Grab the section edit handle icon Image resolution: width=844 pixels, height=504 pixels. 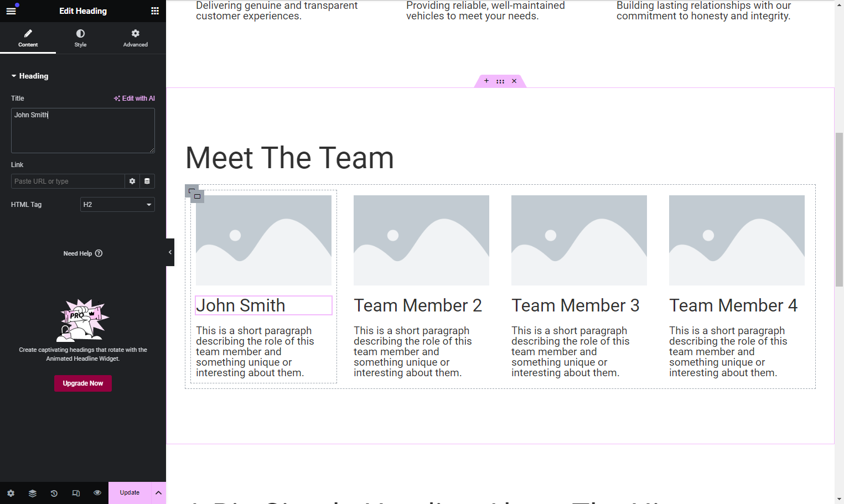coord(500,81)
